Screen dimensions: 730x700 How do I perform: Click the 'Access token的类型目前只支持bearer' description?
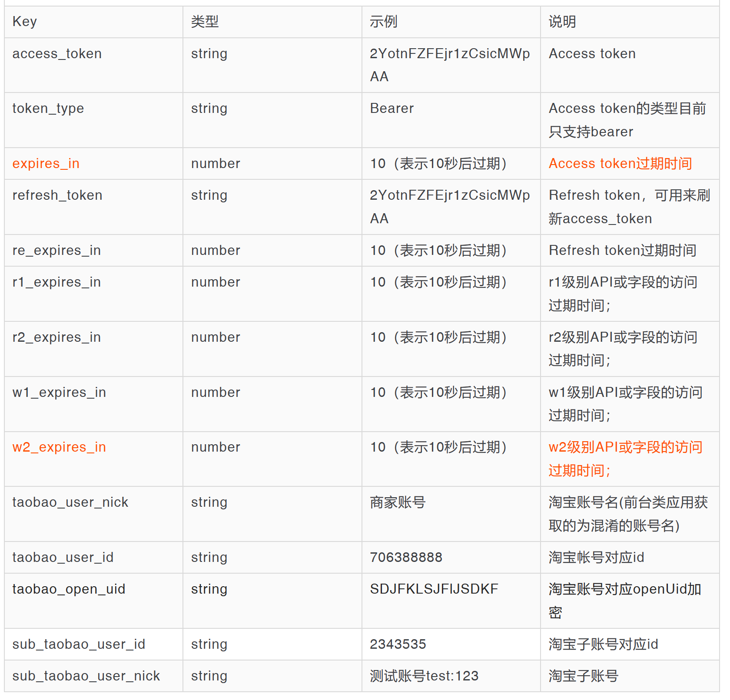[627, 120]
